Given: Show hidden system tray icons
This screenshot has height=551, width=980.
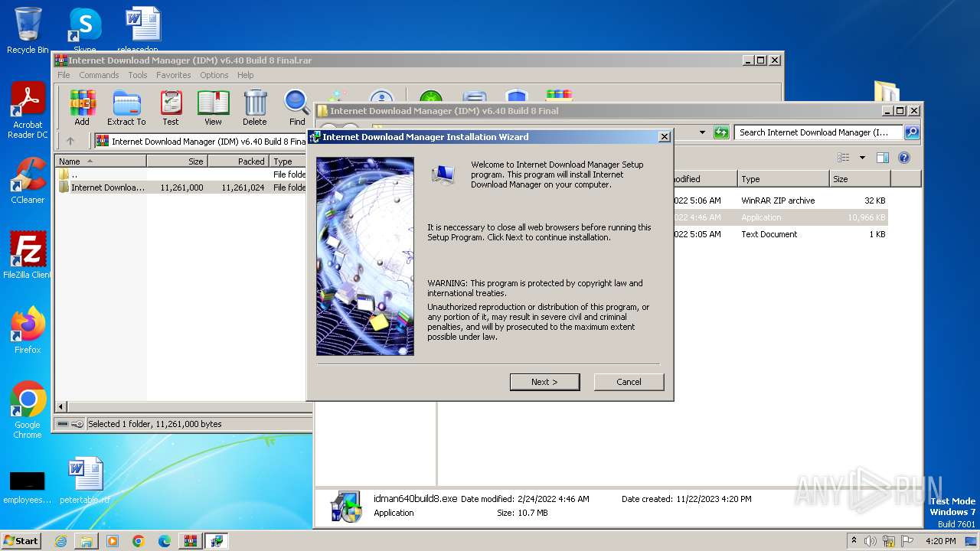Looking at the screenshot, I should (854, 541).
